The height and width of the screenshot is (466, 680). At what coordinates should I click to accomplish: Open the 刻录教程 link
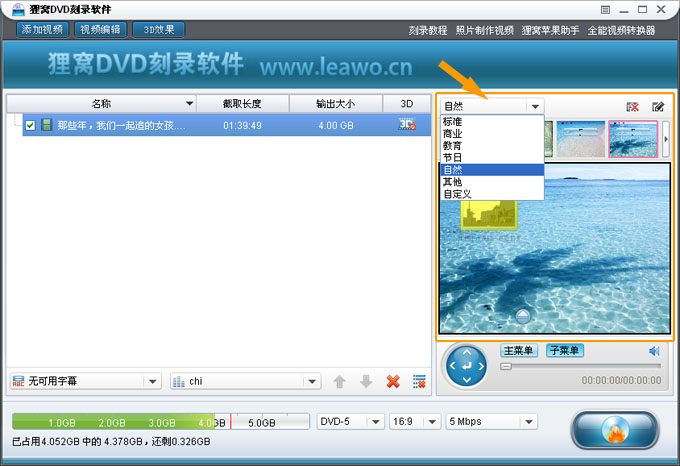(x=428, y=30)
